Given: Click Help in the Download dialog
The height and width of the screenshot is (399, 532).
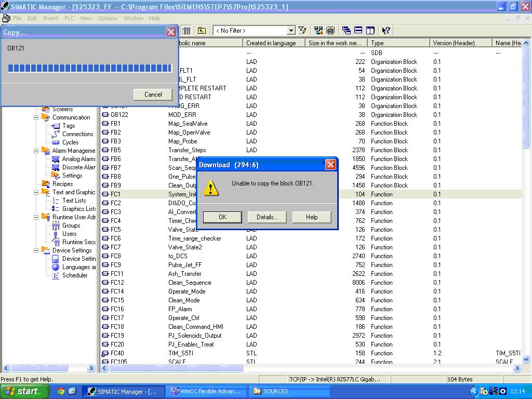Looking at the screenshot, I should point(312,217).
